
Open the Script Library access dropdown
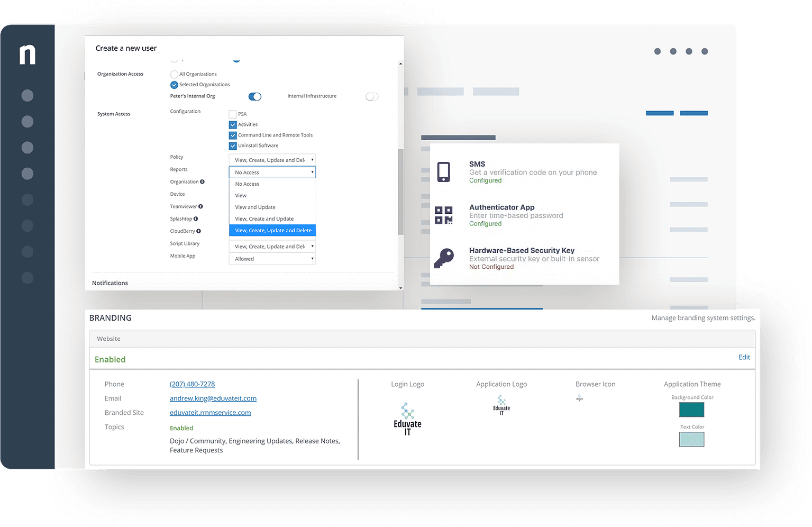272,246
